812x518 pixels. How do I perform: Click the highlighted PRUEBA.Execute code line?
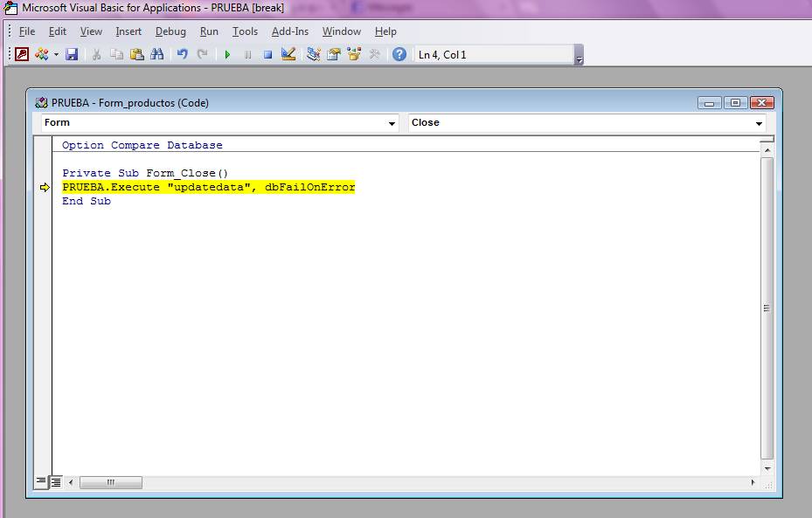click(209, 187)
